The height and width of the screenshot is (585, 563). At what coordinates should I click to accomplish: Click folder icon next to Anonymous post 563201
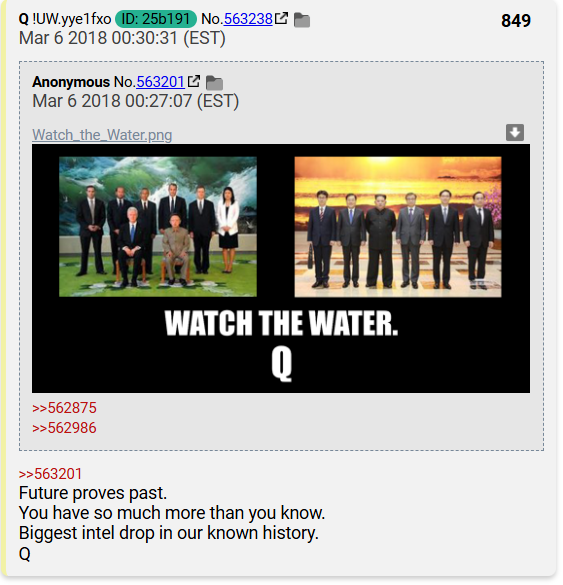214,83
